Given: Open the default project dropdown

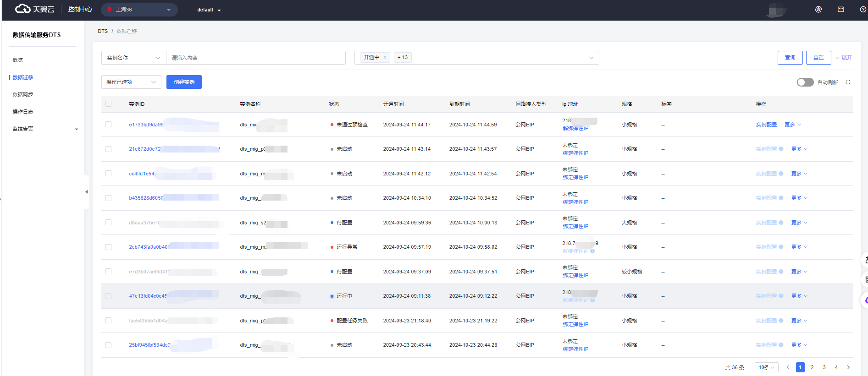Looking at the screenshot, I should (209, 10).
